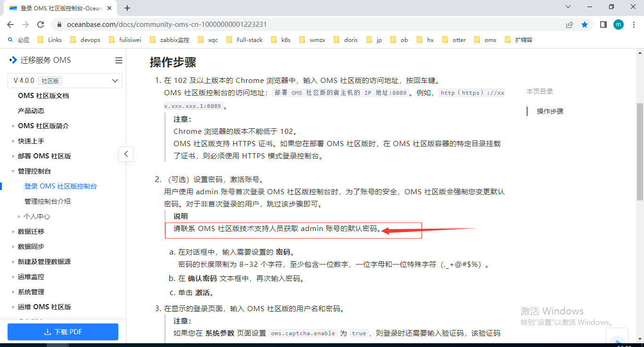Reload the page with the refresh icon
This screenshot has height=347, width=644.
coord(41,25)
